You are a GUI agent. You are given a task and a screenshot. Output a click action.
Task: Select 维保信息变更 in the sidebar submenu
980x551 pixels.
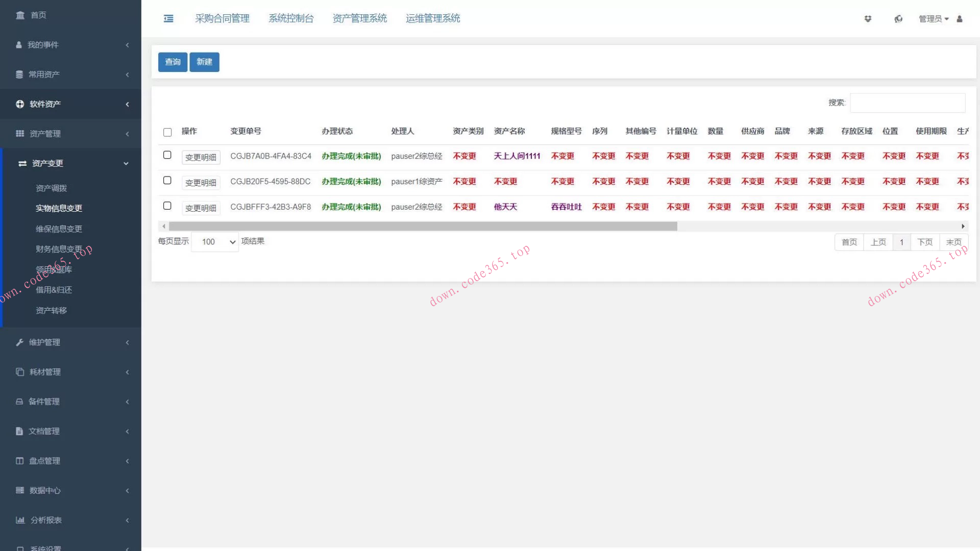click(59, 229)
